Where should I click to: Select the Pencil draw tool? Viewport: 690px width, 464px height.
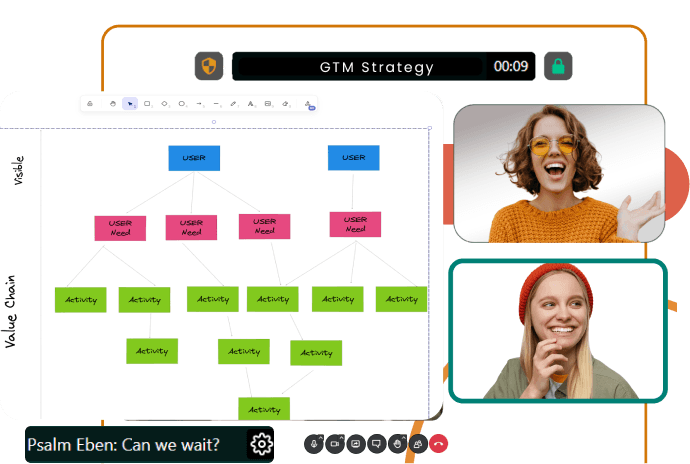234,104
